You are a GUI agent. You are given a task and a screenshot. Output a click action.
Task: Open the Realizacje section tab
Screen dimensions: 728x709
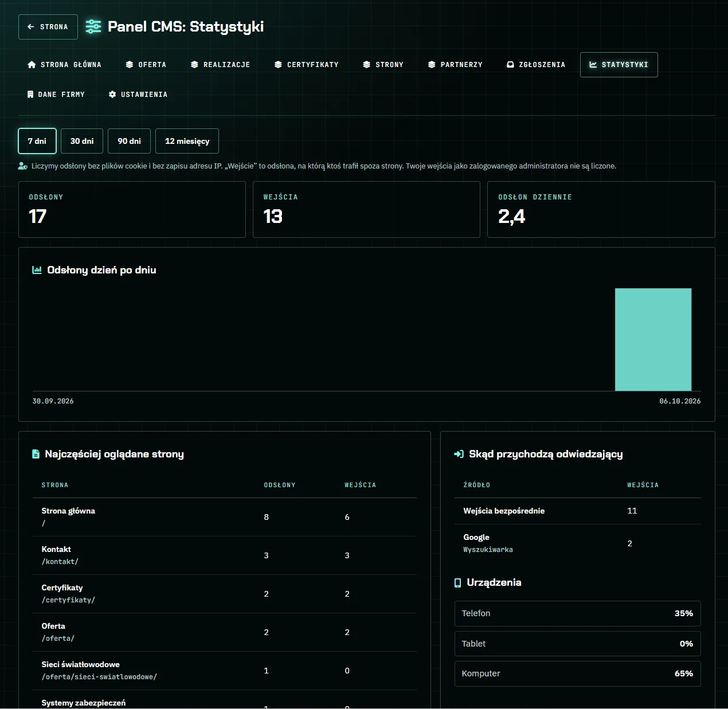click(221, 65)
